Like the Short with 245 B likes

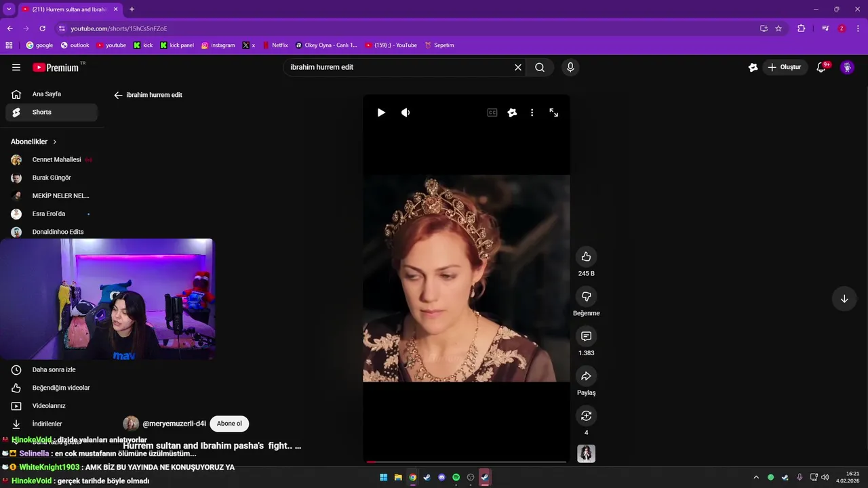point(586,256)
